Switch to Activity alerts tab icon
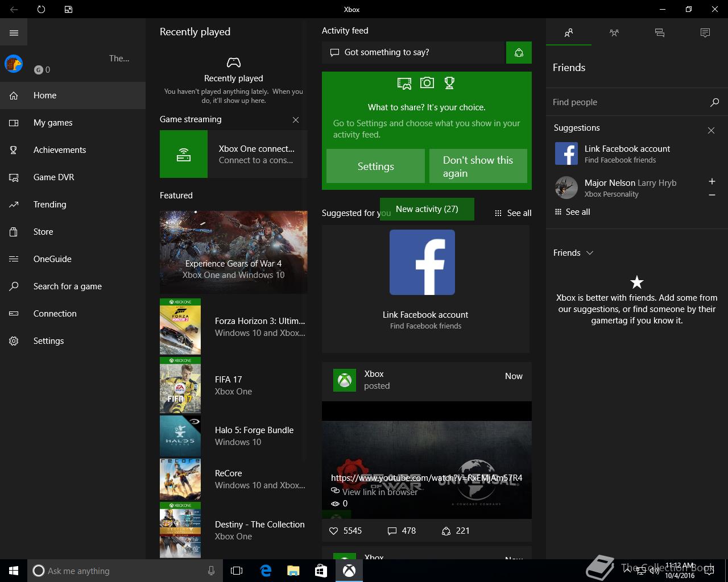Screen dimensions: 728x582 click(x=705, y=33)
